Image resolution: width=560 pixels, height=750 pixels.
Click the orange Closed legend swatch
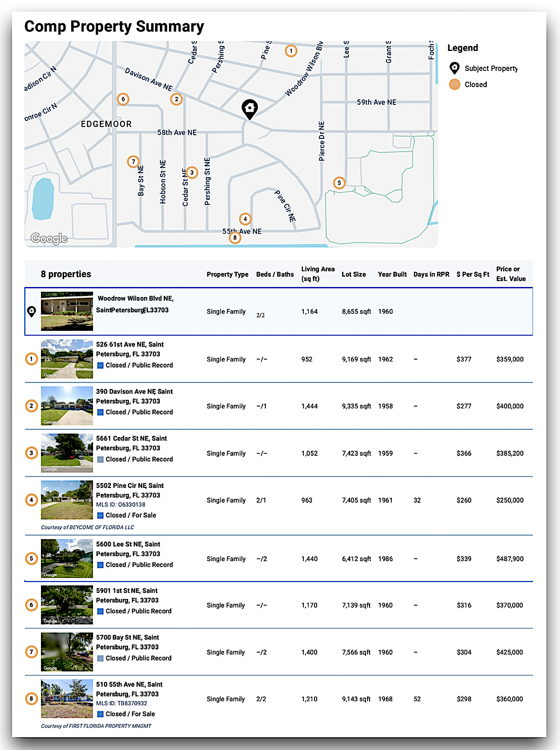click(455, 84)
